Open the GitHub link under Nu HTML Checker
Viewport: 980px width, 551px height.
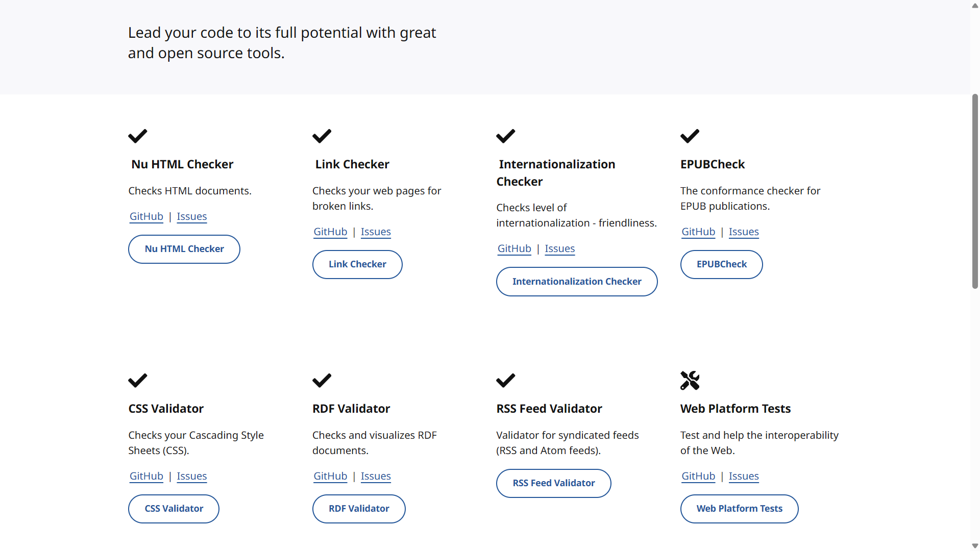[x=146, y=216]
